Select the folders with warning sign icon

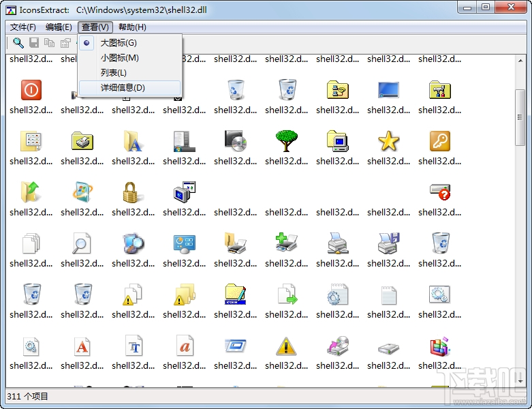pos(185,294)
